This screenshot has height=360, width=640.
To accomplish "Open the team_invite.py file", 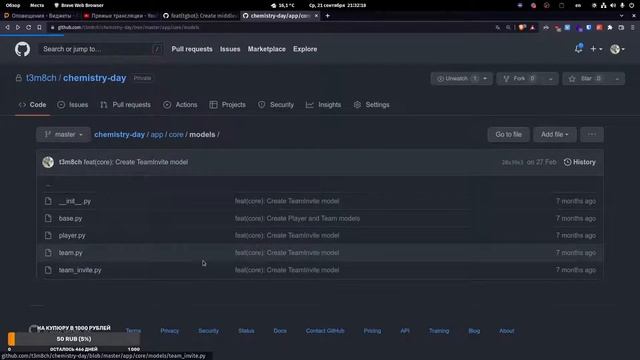I will [x=80, y=270].
